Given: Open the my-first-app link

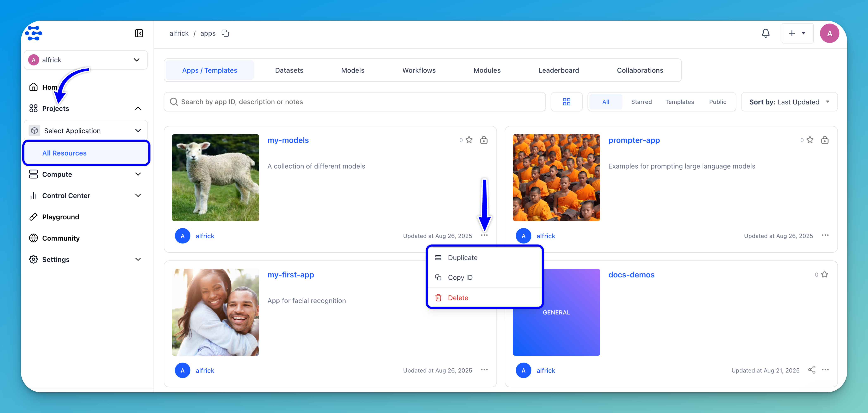Looking at the screenshot, I should tap(290, 275).
